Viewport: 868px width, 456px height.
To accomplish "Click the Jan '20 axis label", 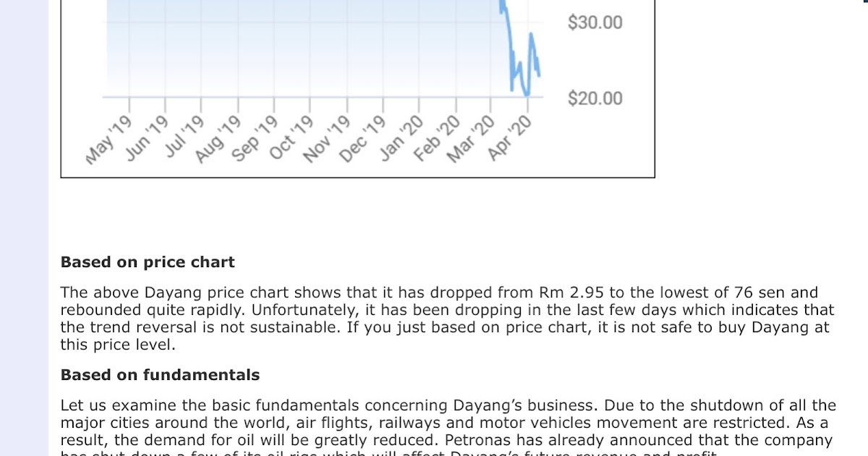I will 403,138.
